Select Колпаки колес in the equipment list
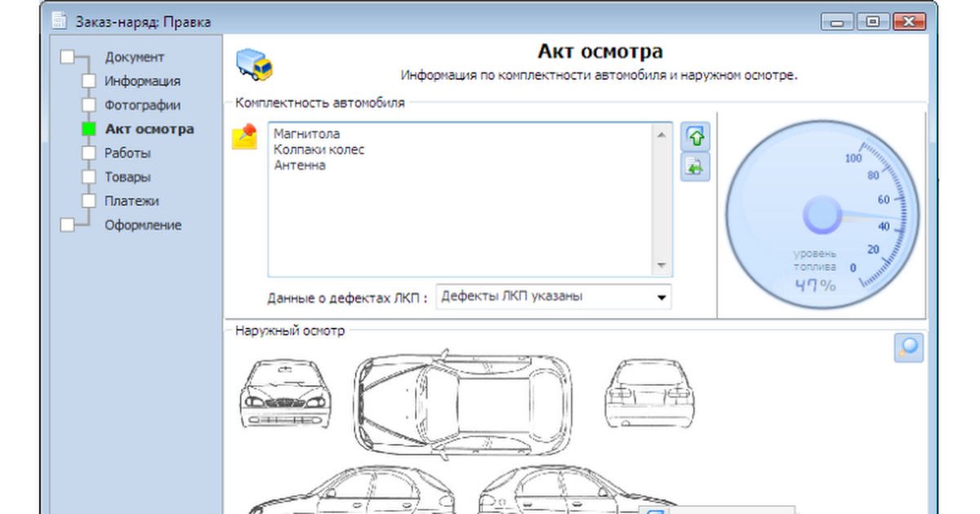 tap(319, 149)
